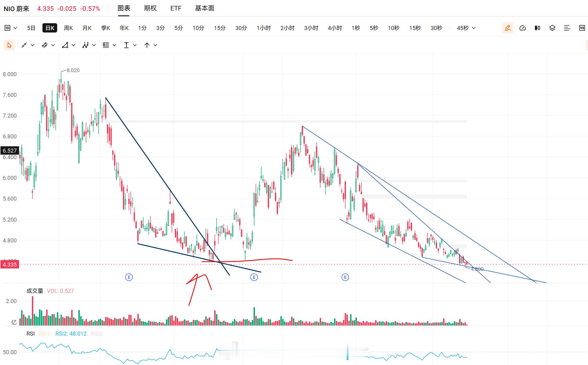Switch chart to 周K

pyautogui.click(x=68, y=28)
